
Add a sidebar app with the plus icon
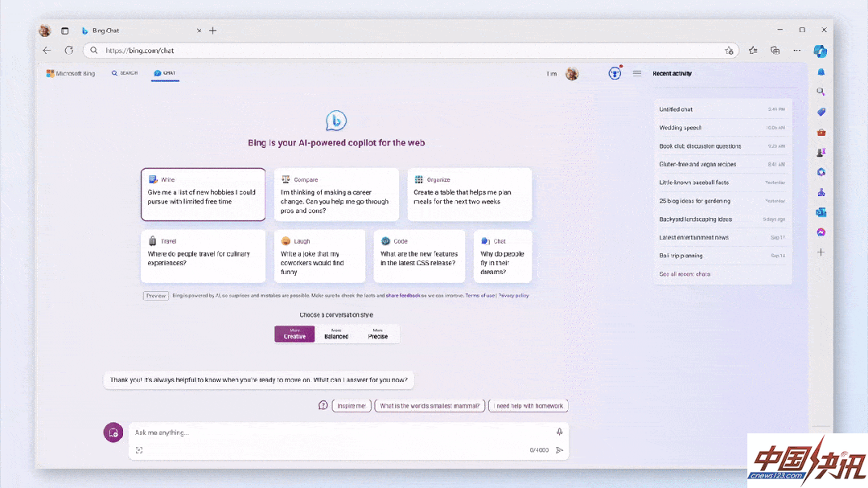point(821,252)
